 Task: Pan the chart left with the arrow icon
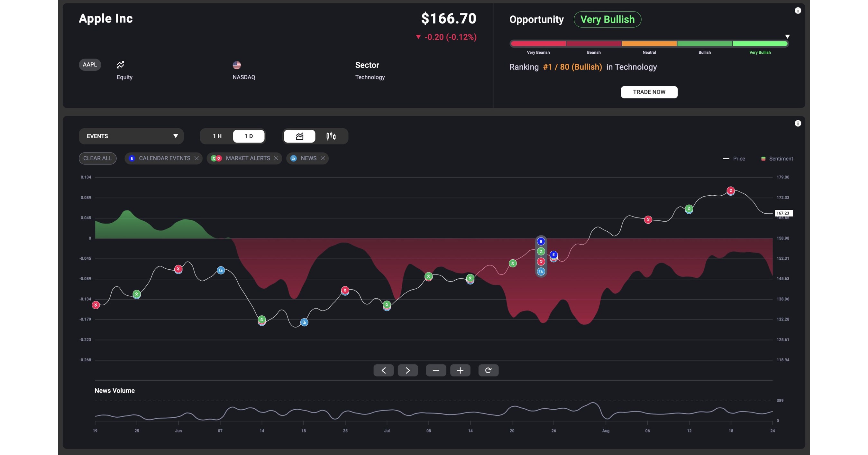coord(383,370)
